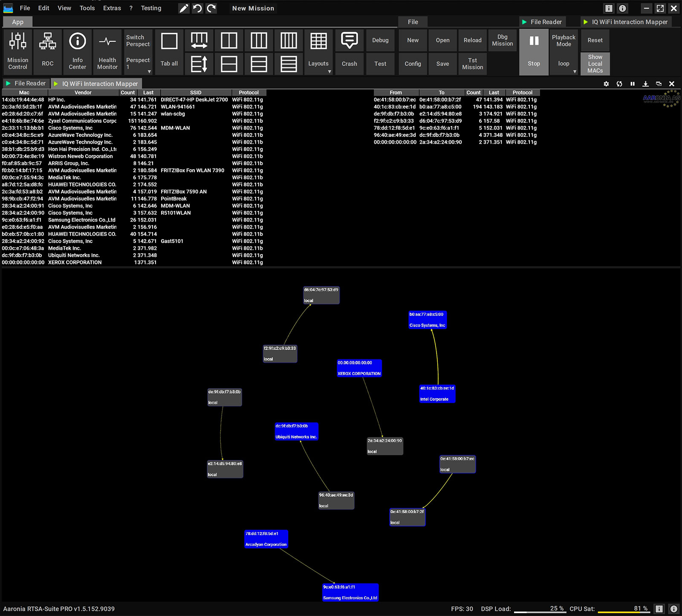The image size is (682, 616).
Task: Click the Crash report speech-bubble icon
Action: click(349, 41)
